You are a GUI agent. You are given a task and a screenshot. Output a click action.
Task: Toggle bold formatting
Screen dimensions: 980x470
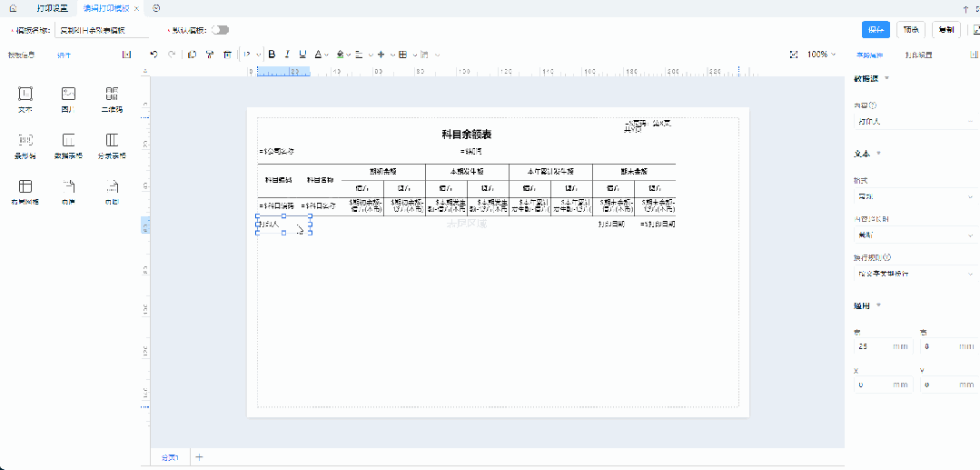coord(272,55)
